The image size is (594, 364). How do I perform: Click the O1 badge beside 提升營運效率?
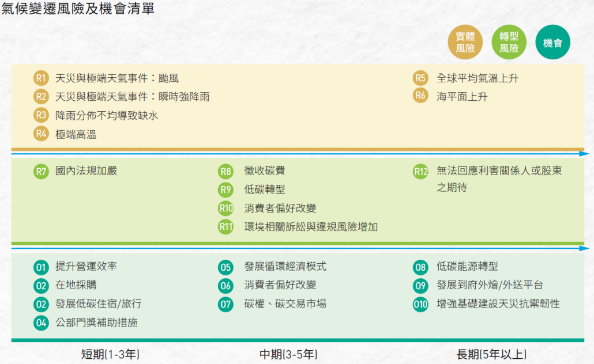[41, 267]
